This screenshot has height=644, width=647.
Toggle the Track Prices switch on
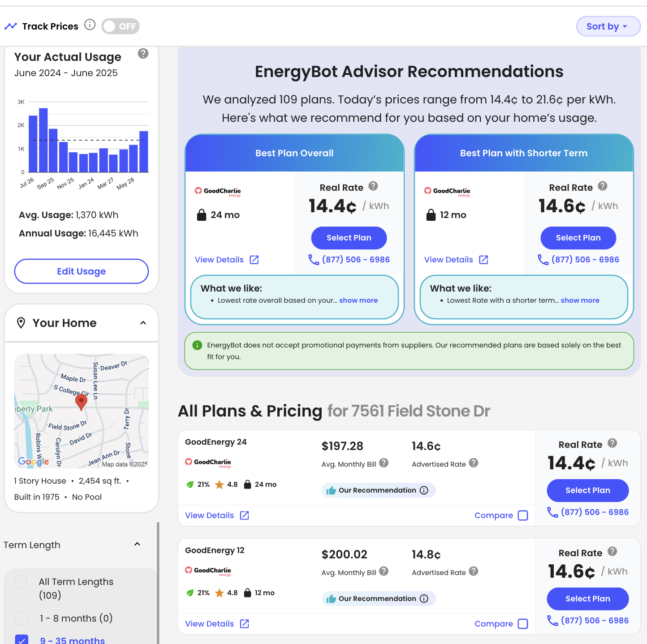click(x=121, y=26)
